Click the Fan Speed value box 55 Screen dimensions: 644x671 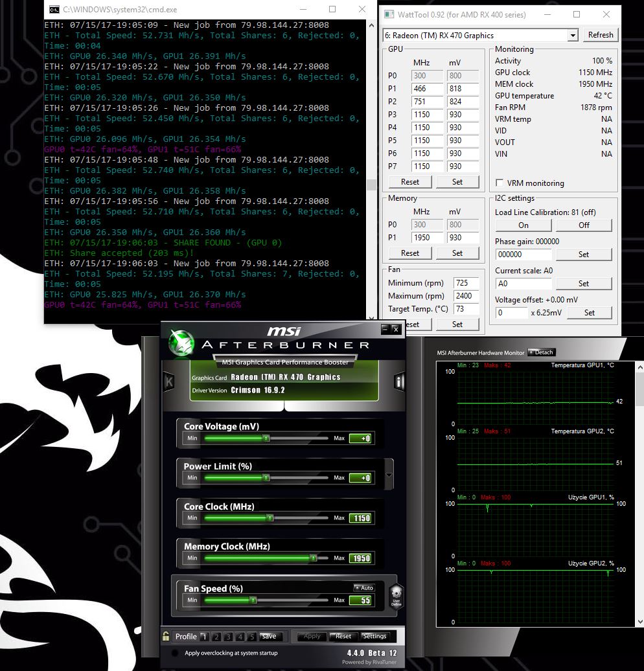[362, 600]
